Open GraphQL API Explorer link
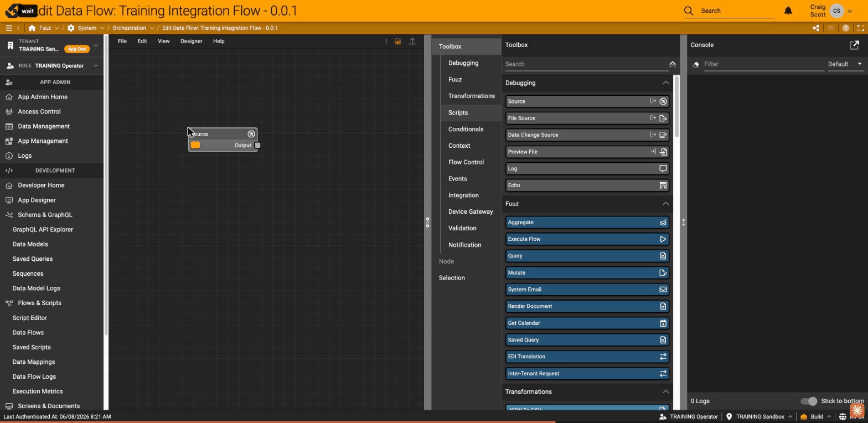 click(x=43, y=230)
